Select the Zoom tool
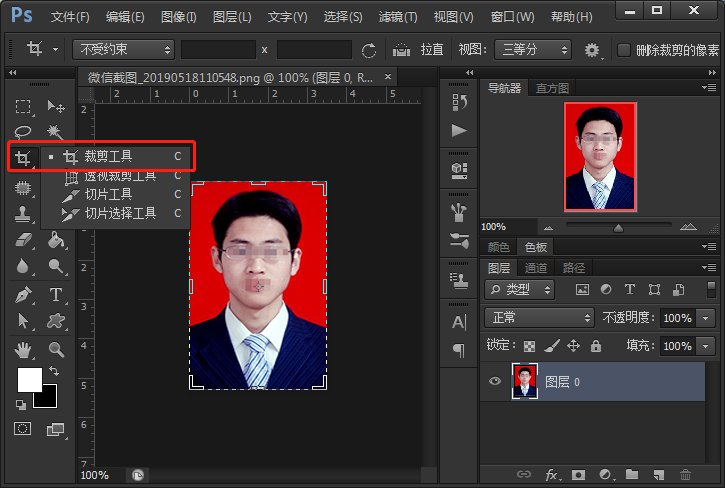 click(x=56, y=350)
